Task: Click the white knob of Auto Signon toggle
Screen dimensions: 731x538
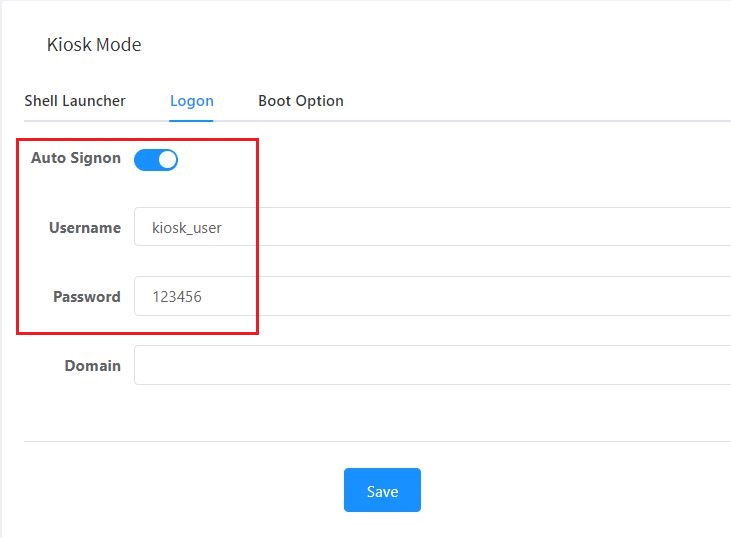Action: coord(167,159)
